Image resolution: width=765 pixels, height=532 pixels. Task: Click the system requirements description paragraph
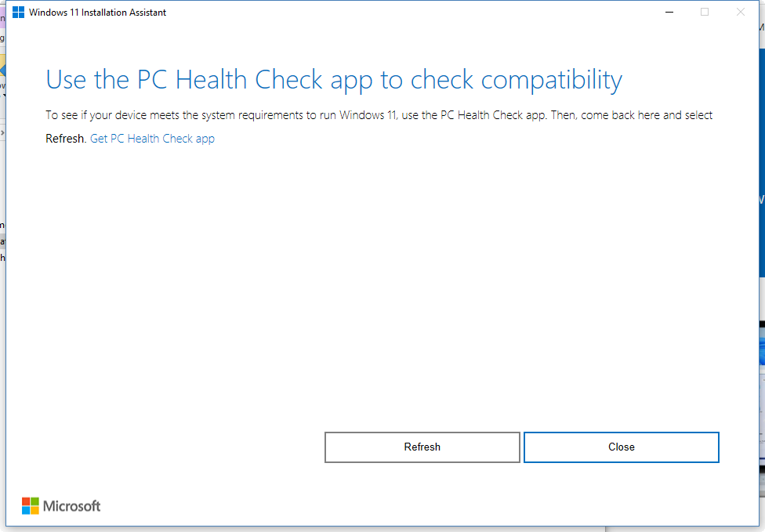tap(379, 115)
